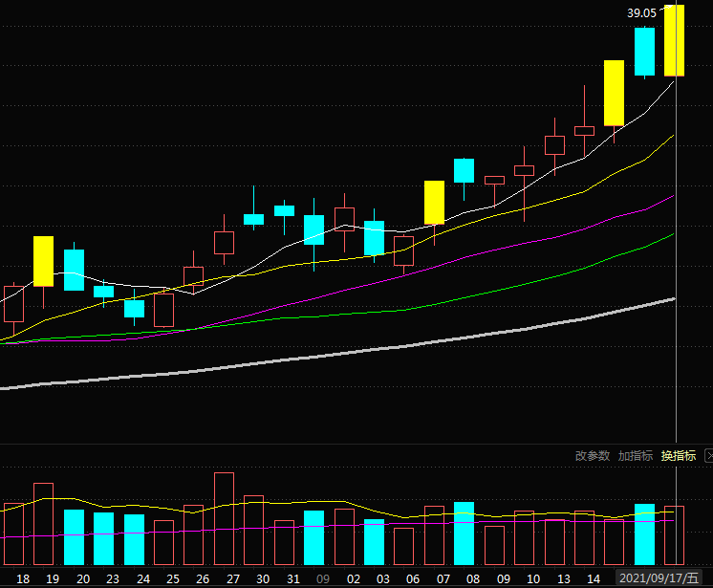The image size is (713, 588).
Task: Select the red hollow candlestick for the 25th
Action: tap(163, 310)
